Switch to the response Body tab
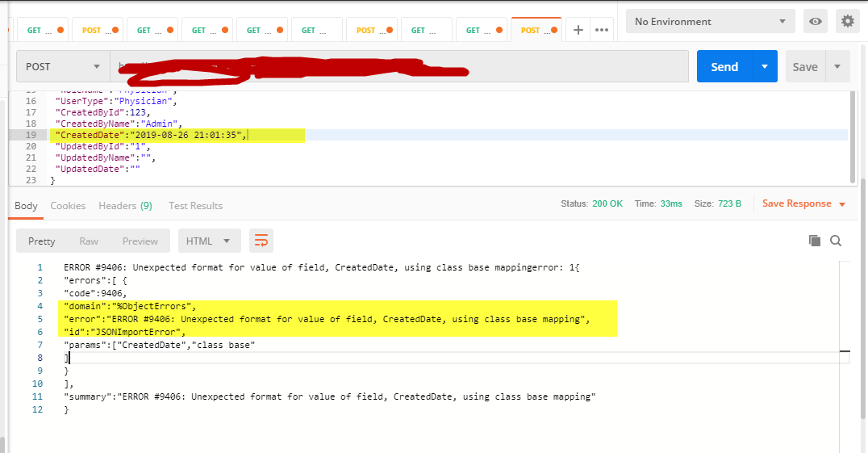The image size is (868, 453). 26,205
